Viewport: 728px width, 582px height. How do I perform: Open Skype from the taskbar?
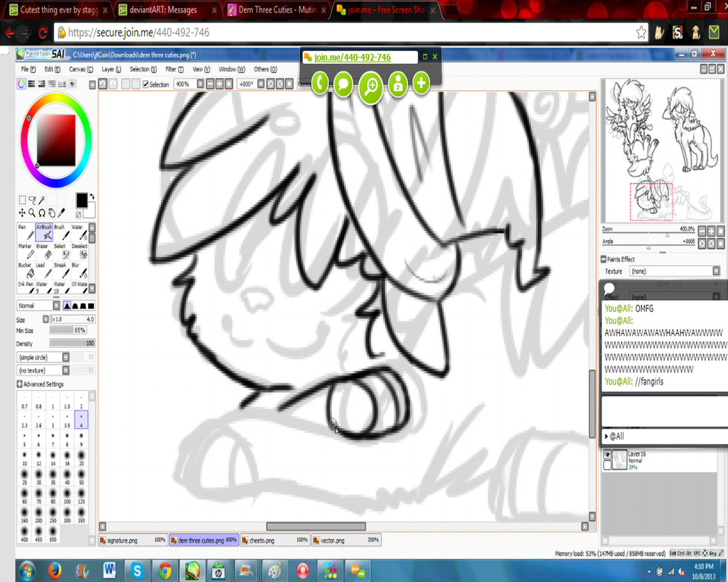point(137,571)
